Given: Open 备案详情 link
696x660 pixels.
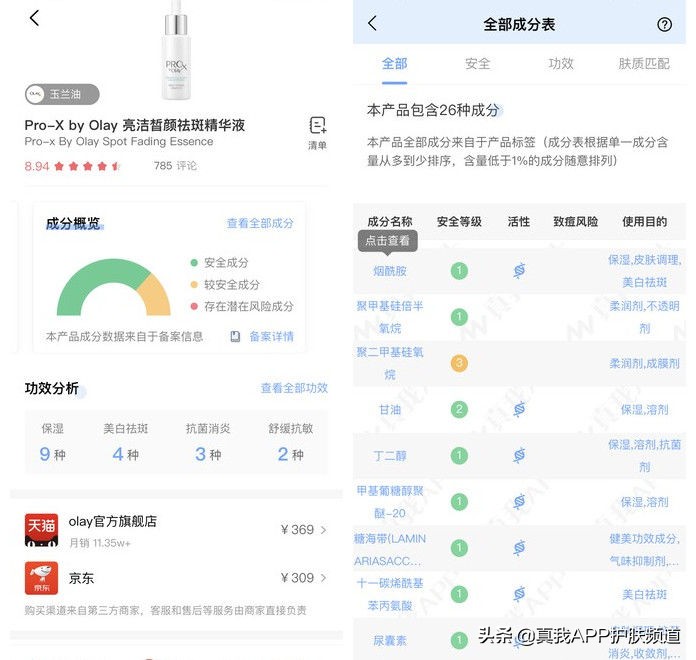Looking at the screenshot, I should (x=271, y=337).
